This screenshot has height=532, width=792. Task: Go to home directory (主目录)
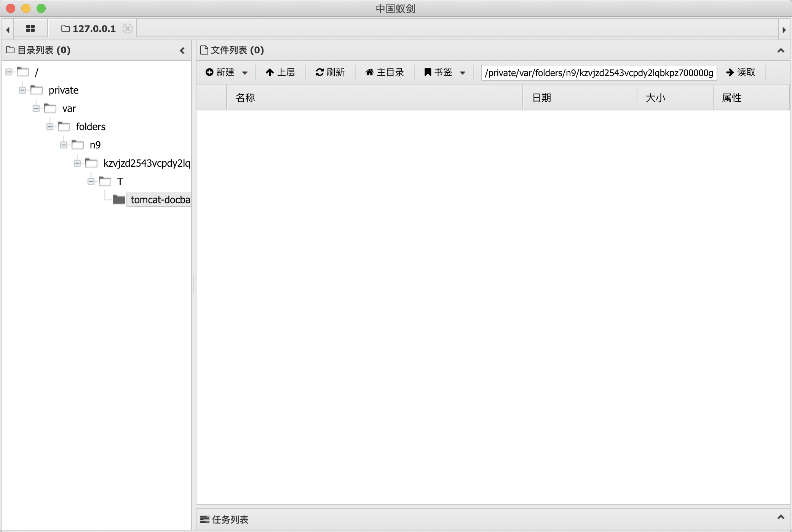pyautogui.click(x=385, y=72)
